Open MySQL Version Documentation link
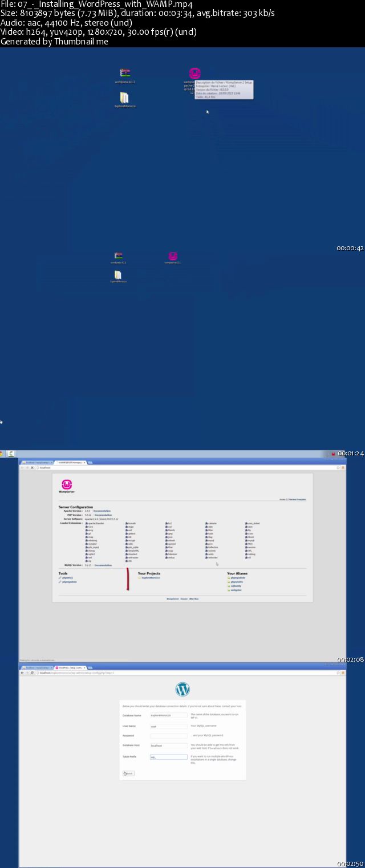The image size is (365, 868). pos(103,565)
